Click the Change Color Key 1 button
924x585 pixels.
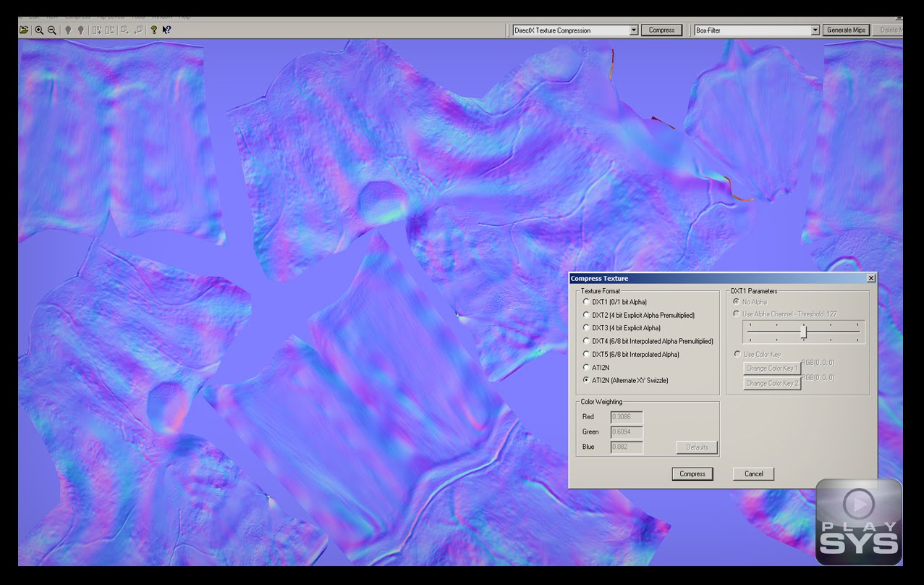(771, 369)
